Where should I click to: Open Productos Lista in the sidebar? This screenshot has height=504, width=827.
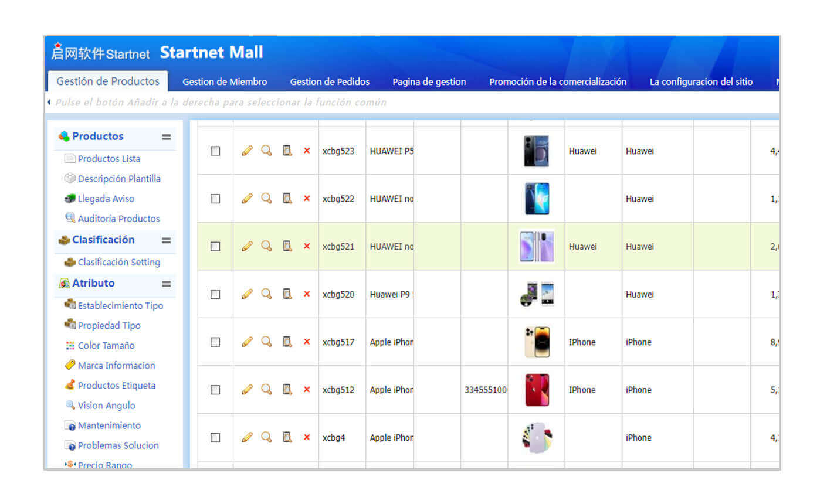click(x=109, y=159)
